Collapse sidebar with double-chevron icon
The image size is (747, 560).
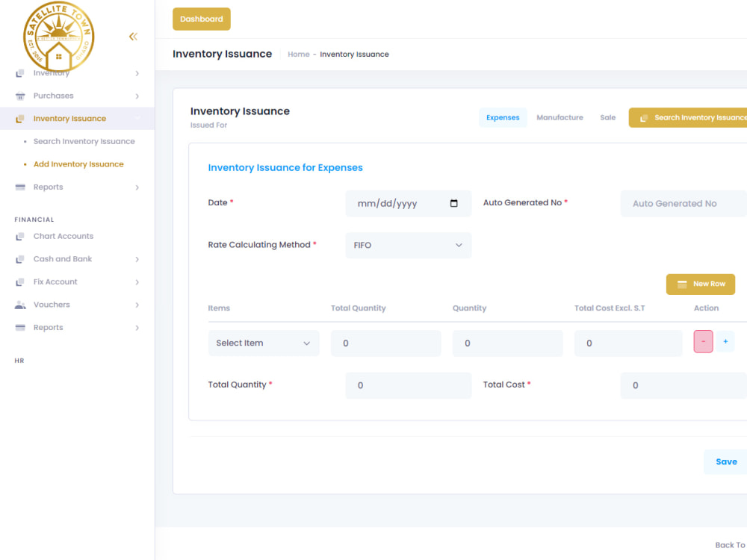[x=134, y=37]
